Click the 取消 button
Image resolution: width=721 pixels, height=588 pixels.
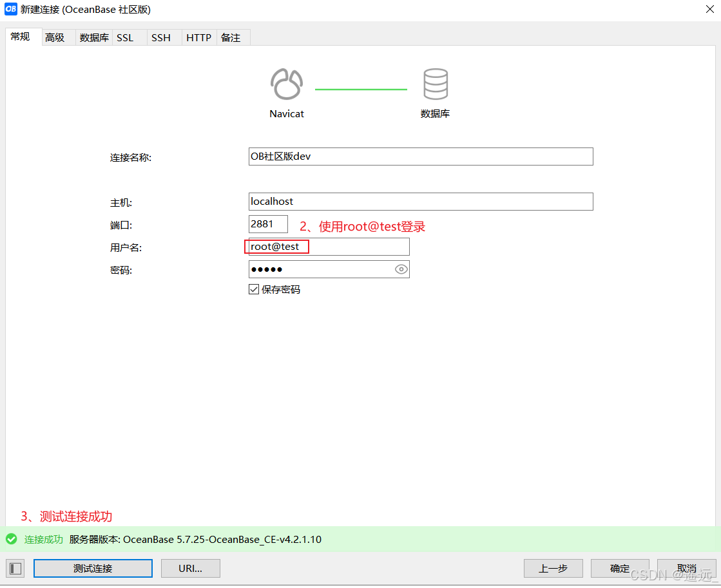coord(686,568)
